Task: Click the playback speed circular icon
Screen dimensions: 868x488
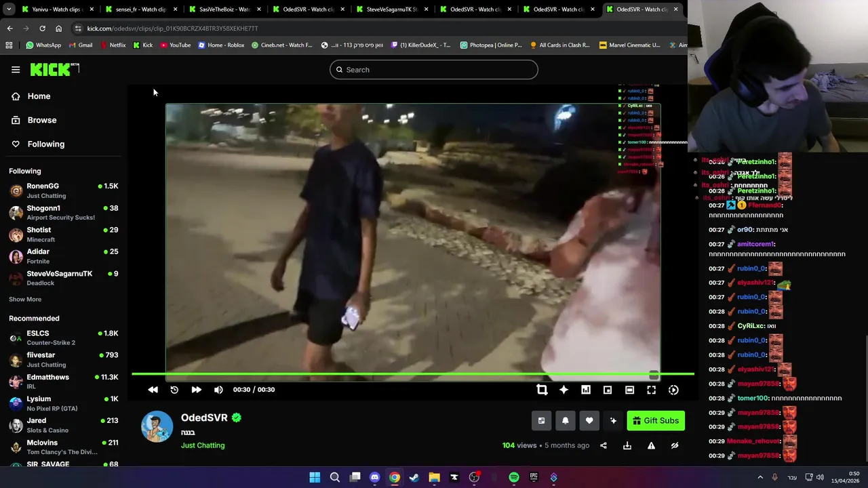Action: 673,390
